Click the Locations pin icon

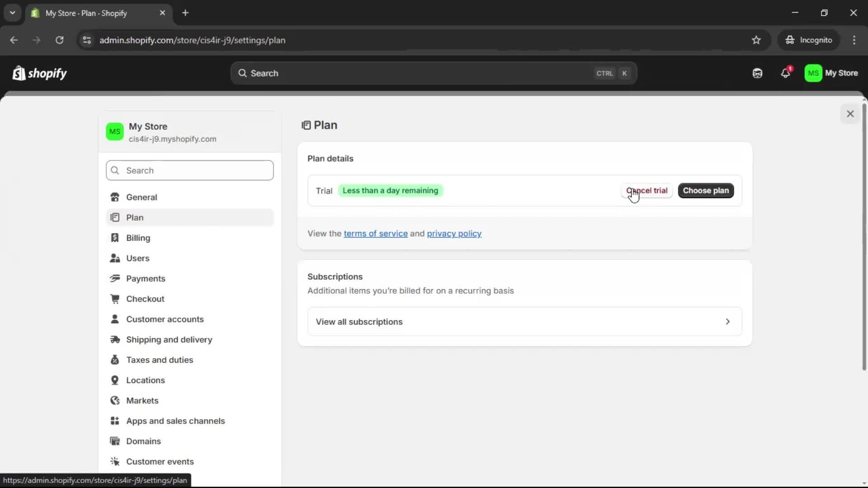click(x=115, y=380)
